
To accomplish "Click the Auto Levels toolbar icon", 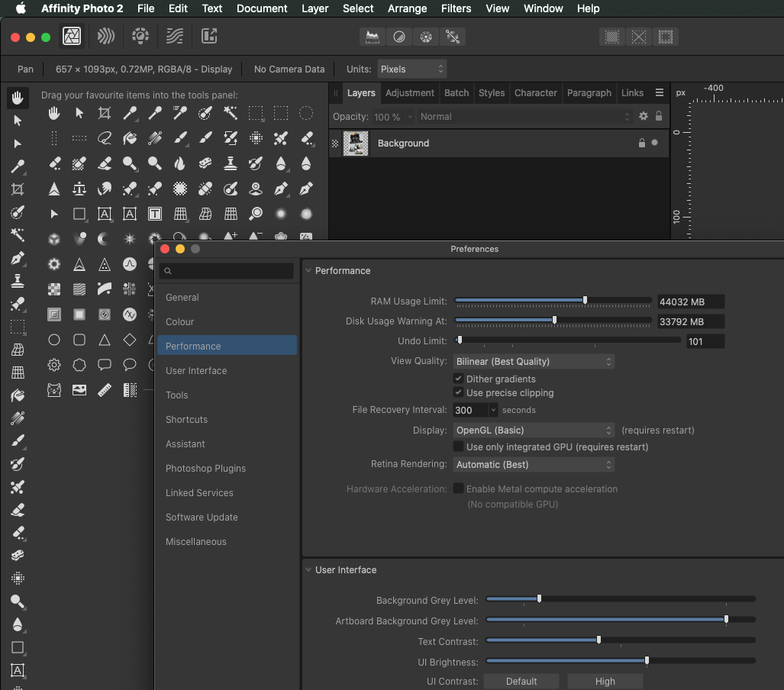I will pyautogui.click(x=373, y=37).
